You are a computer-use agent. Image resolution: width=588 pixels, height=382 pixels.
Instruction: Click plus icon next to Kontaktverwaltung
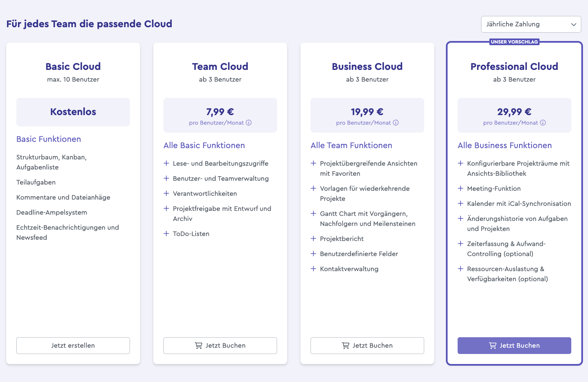pos(313,269)
